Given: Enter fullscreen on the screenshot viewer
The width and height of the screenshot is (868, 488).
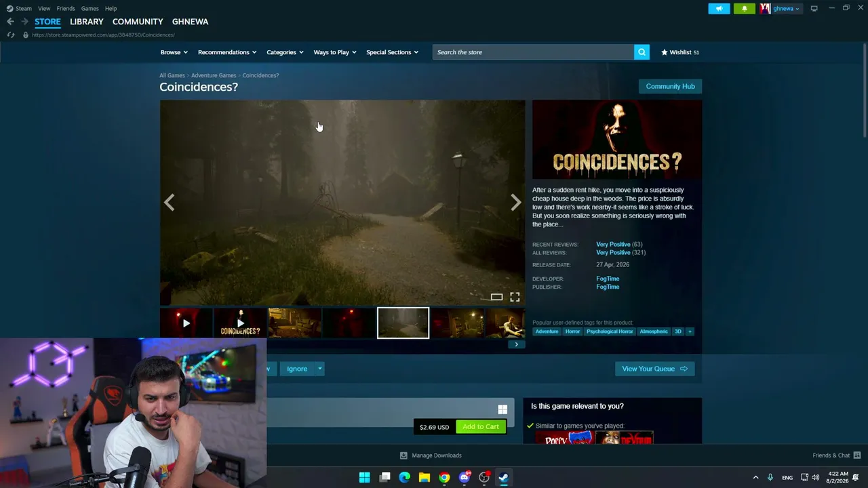Looking at the screenshot, I should point(515,297).
